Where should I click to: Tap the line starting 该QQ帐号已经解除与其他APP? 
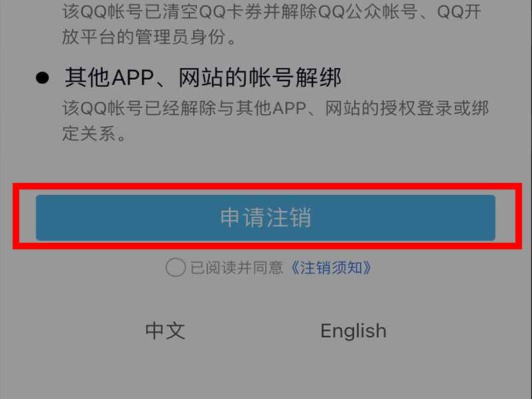[x=275, y=108]
